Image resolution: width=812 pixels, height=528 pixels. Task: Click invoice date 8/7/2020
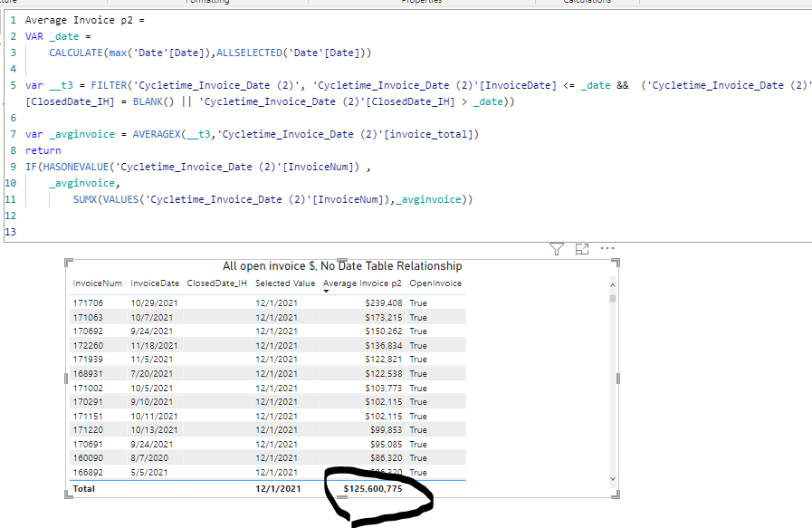point(149,458)
